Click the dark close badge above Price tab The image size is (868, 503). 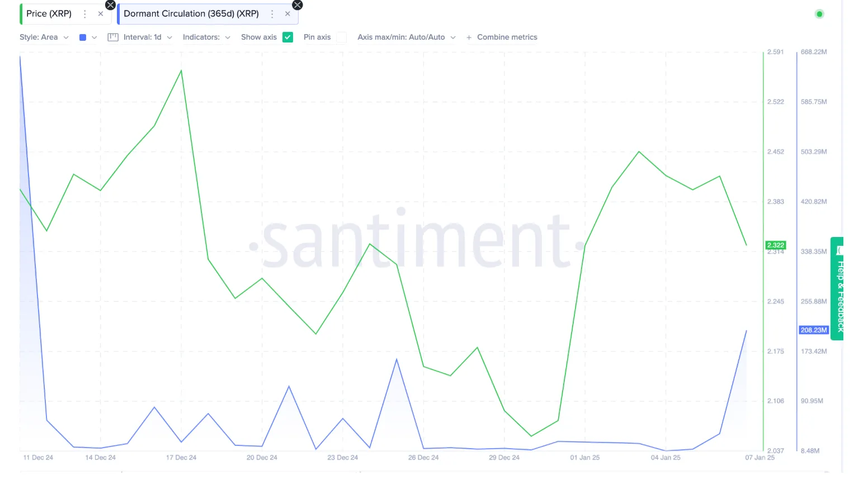[110, 4]
